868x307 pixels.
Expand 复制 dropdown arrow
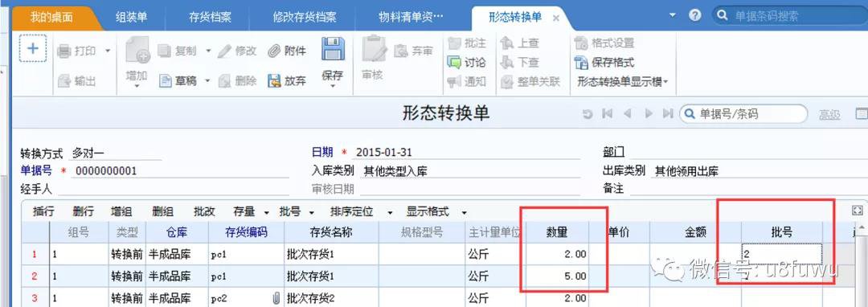point(208,51)
